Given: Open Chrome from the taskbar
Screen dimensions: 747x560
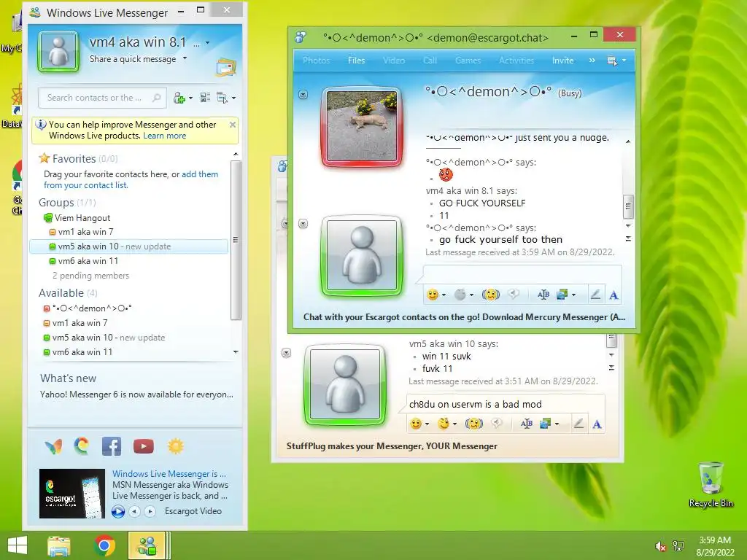Looking at the screenshot, I should (x=104, y=545).
